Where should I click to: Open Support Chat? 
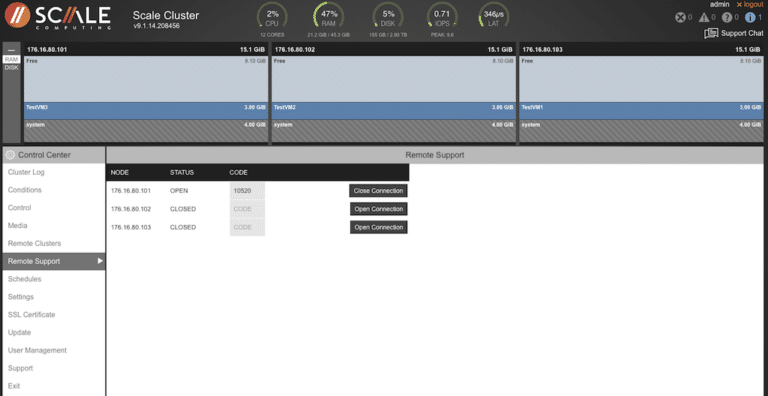[x=733, y=33]
